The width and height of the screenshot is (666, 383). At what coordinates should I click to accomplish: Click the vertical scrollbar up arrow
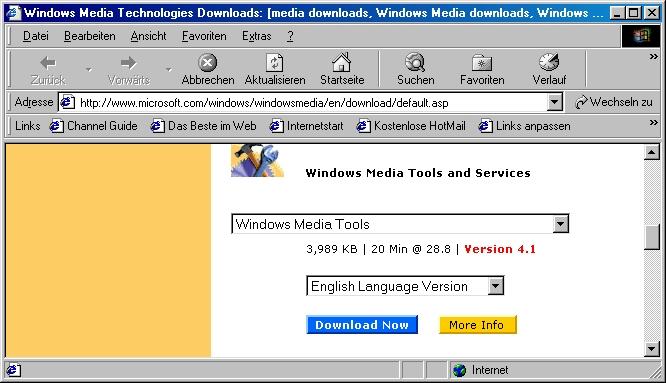652,152
